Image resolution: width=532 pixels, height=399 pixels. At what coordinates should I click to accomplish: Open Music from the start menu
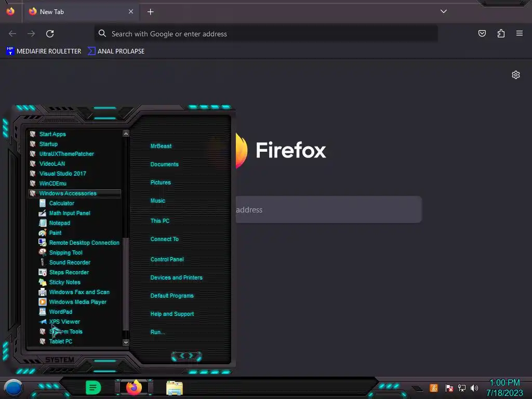click(158, 201)
